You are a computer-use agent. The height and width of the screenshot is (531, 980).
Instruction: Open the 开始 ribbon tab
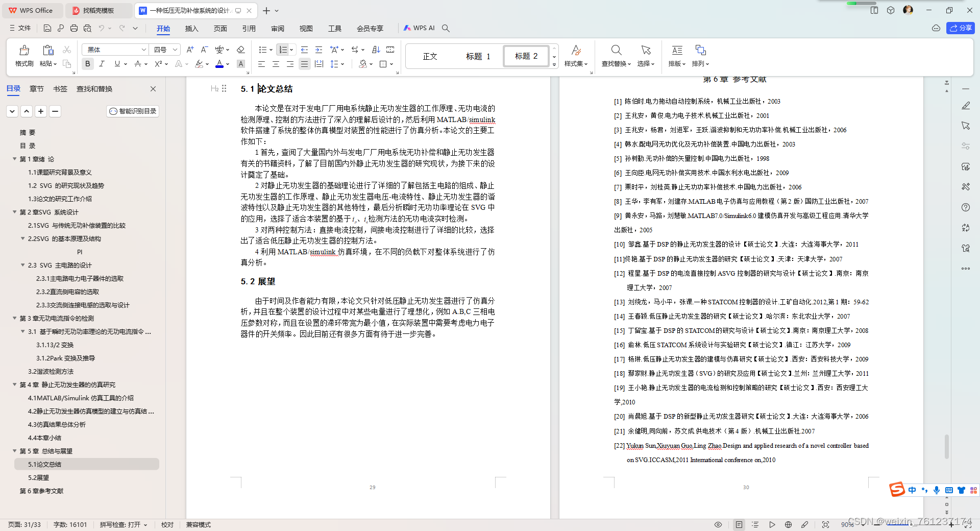(x=163, y=28)
